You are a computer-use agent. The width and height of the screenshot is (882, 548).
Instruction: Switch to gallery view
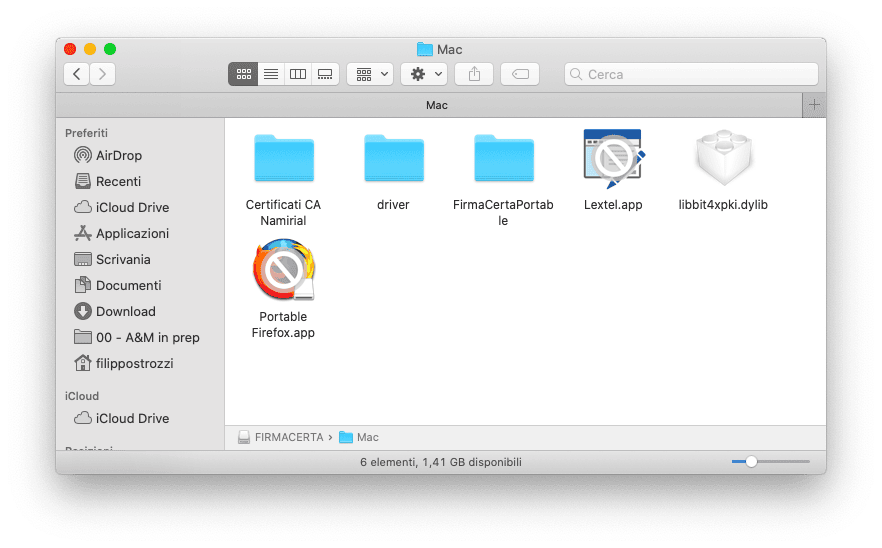click(325, 74)
